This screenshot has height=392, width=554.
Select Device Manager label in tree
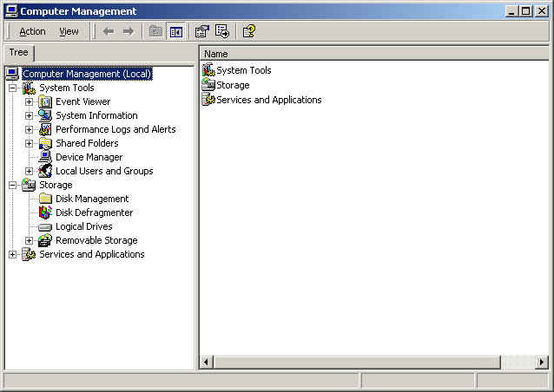89,157
